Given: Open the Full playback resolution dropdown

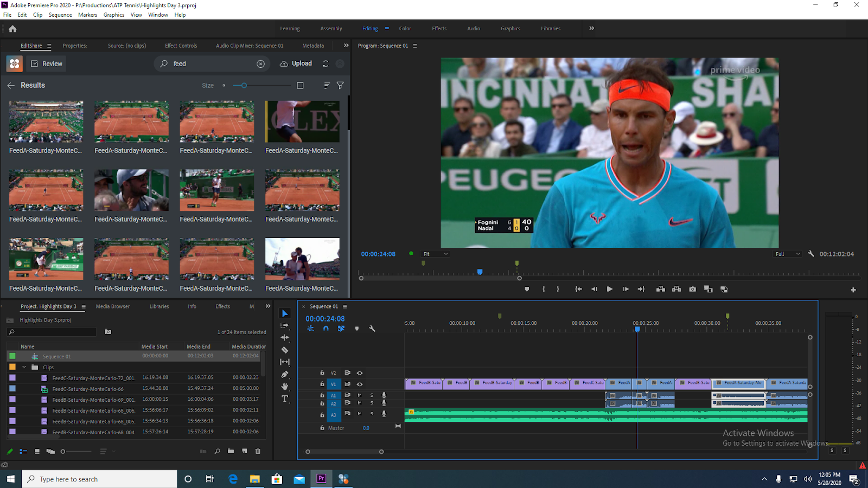Looking at the screenshot, I should point(787,254).
